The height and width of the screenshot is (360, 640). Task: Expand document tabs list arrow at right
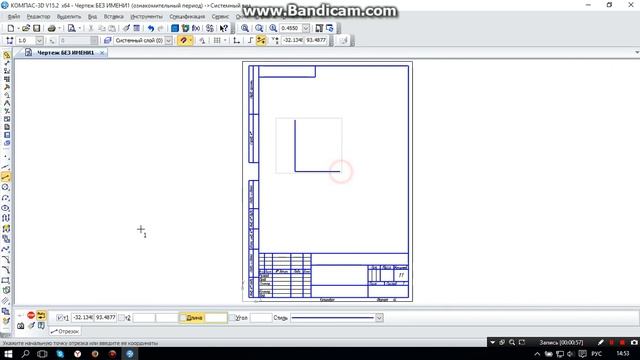(x=637, y=52)
